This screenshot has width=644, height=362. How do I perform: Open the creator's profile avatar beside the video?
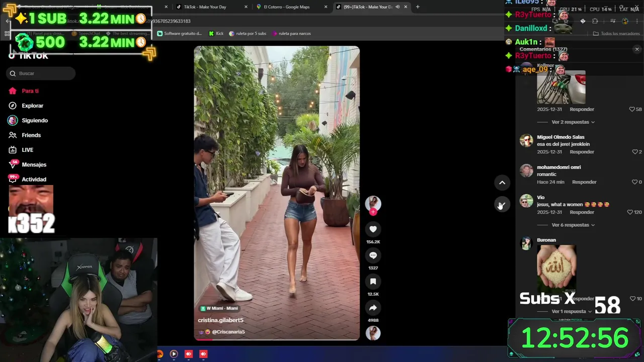pos(373,203)
